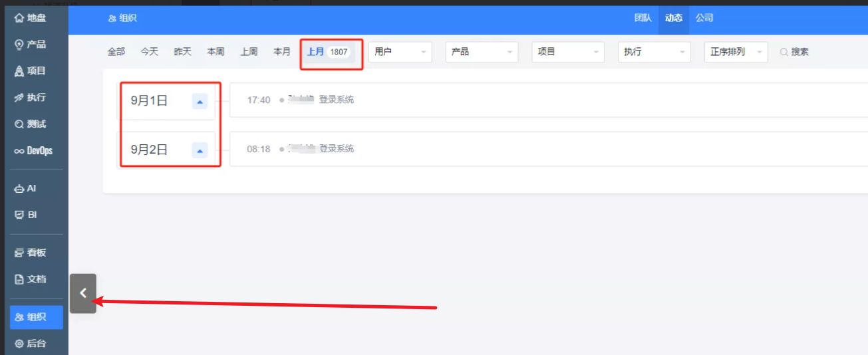Open the 执行 filter dropdown
The image size is (868, 355).
tap(654, 52)
